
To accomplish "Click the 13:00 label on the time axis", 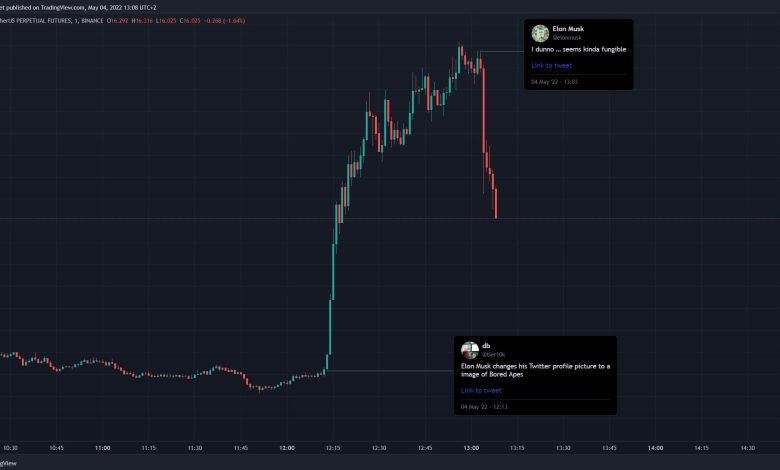I will coord(471,448).
